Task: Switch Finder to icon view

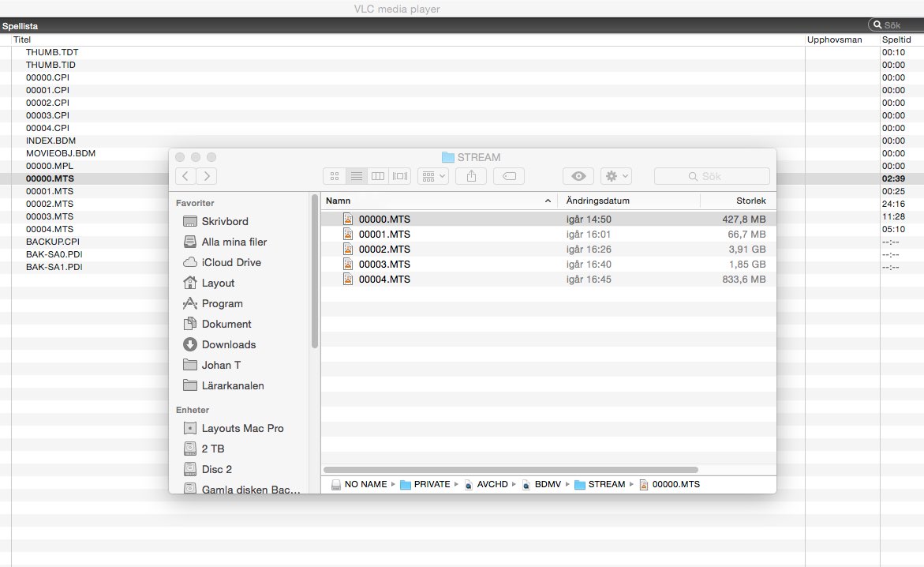Action: point(334,176)
